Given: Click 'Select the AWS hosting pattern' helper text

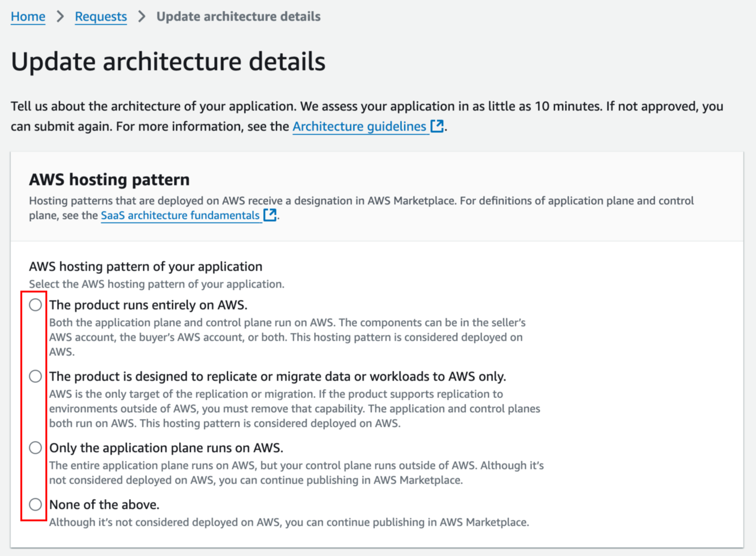Looking at the screenshot, I should pyautogui.click(x=157, y=284).
